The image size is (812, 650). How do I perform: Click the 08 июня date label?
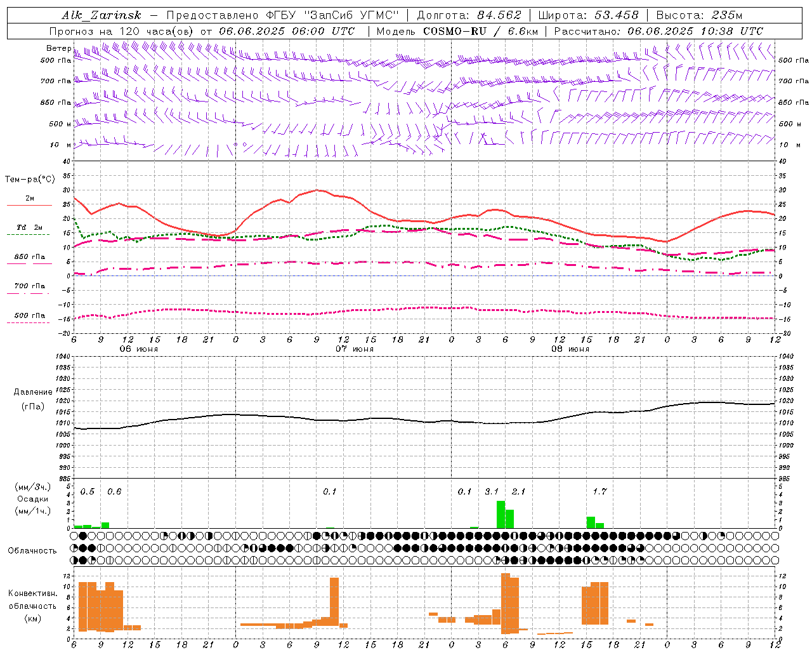(x=570, y=349)
